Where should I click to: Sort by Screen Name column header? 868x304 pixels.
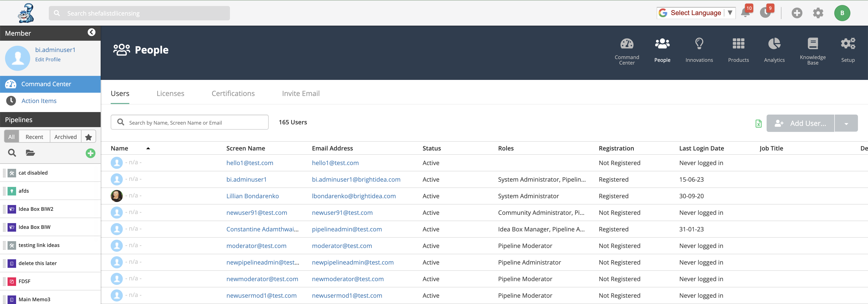(x=245, y=148)
